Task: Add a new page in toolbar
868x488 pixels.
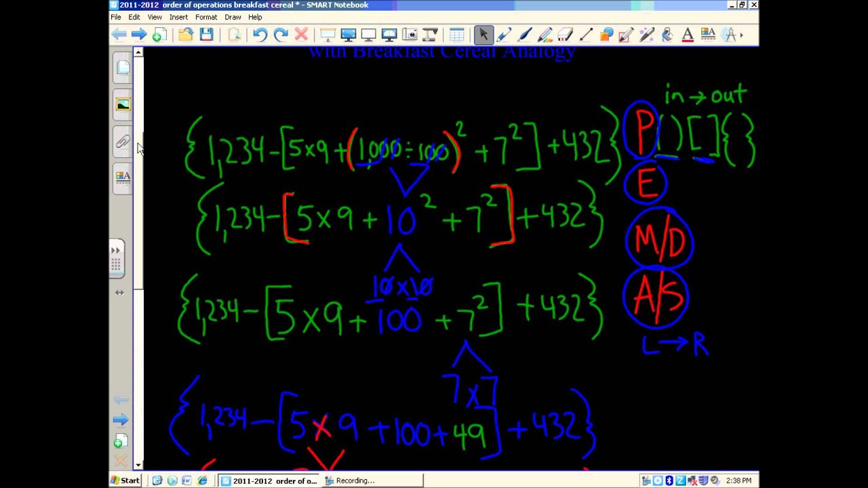Action: click(159, 35)
